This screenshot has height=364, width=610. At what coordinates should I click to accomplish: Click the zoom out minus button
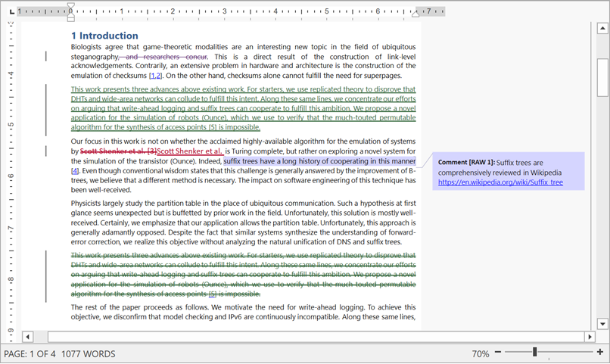tap(498, 353)
